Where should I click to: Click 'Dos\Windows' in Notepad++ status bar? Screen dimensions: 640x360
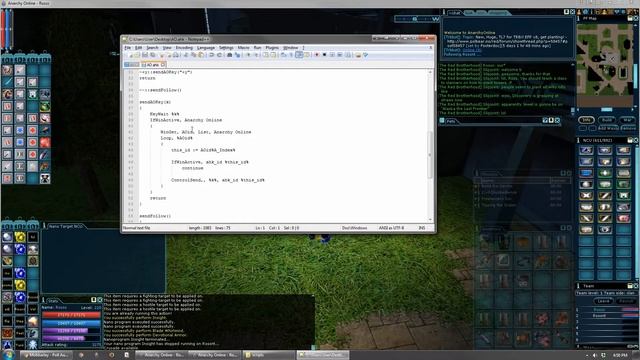coord(354,228)
